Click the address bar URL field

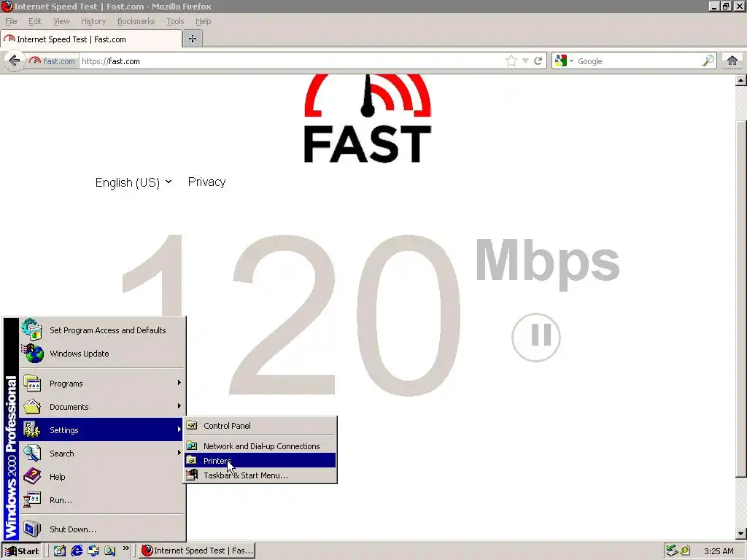tap(292, 61)
